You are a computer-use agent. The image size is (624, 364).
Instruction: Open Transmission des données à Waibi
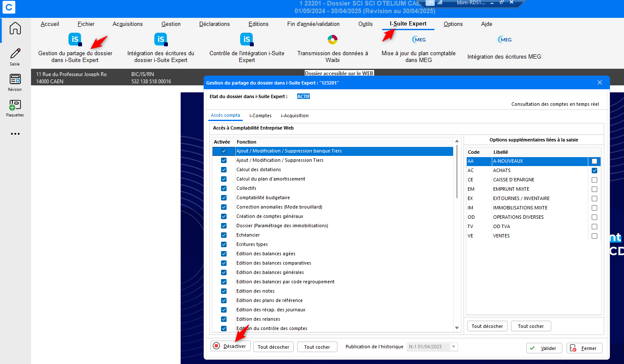click(x=332, y=40)
